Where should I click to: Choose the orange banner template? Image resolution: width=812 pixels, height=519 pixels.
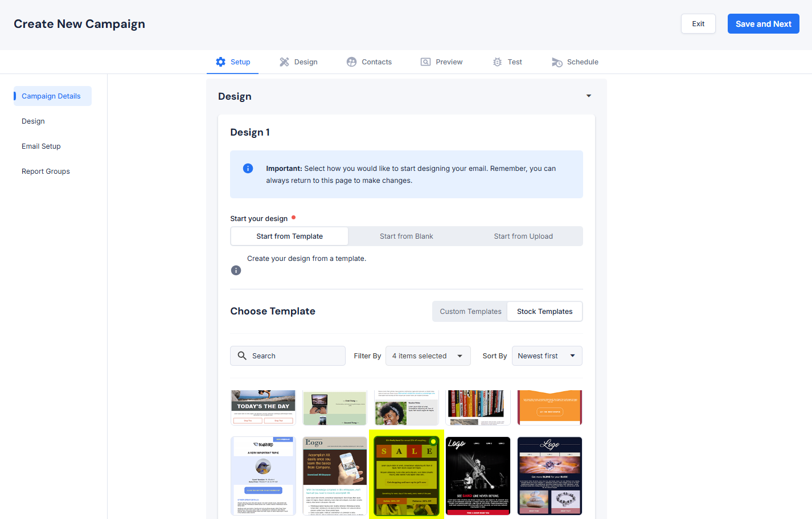click(x=549, y=407)
